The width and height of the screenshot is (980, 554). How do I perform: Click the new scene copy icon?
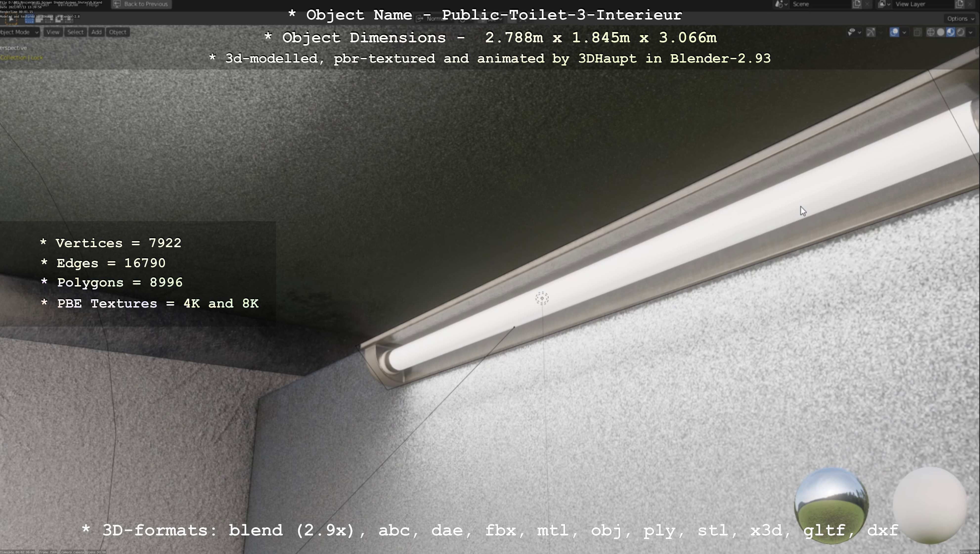point(857,4)
